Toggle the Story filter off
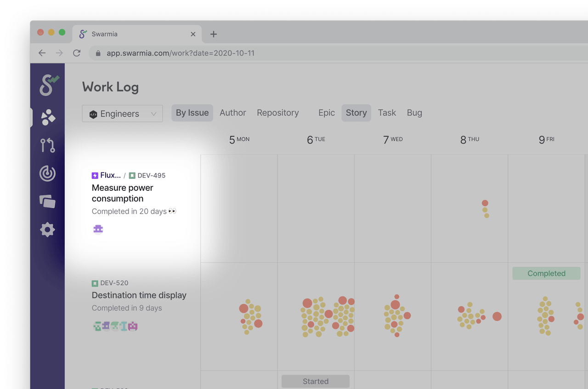This screenshot has width=588, height=389. pos(356,113)
